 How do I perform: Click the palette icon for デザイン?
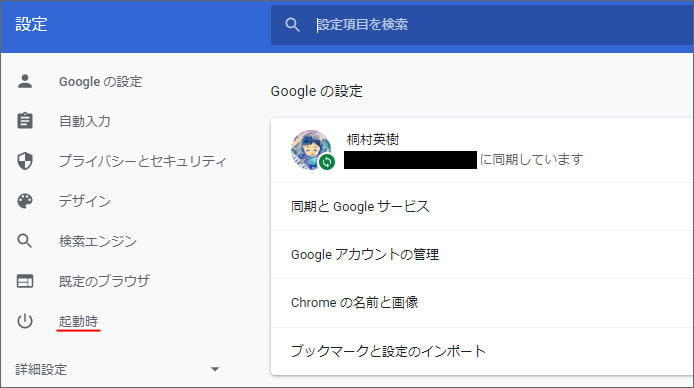coord(25,201)
